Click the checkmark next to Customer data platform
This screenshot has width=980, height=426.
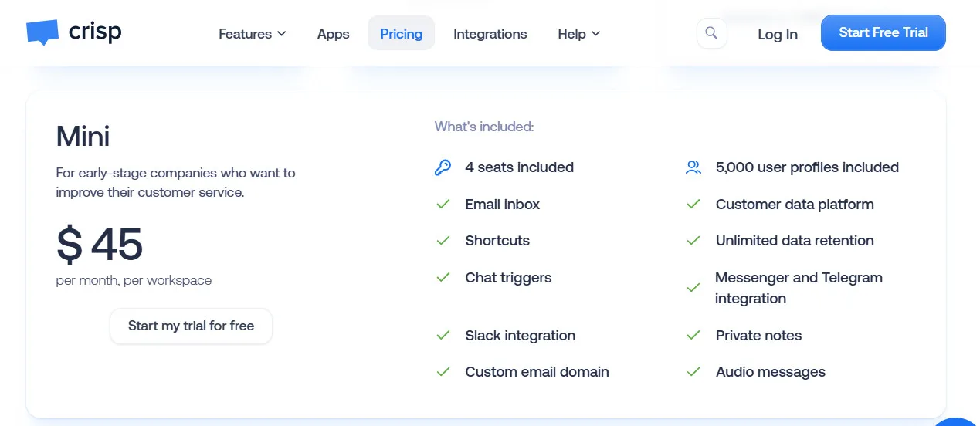(693, 205)
